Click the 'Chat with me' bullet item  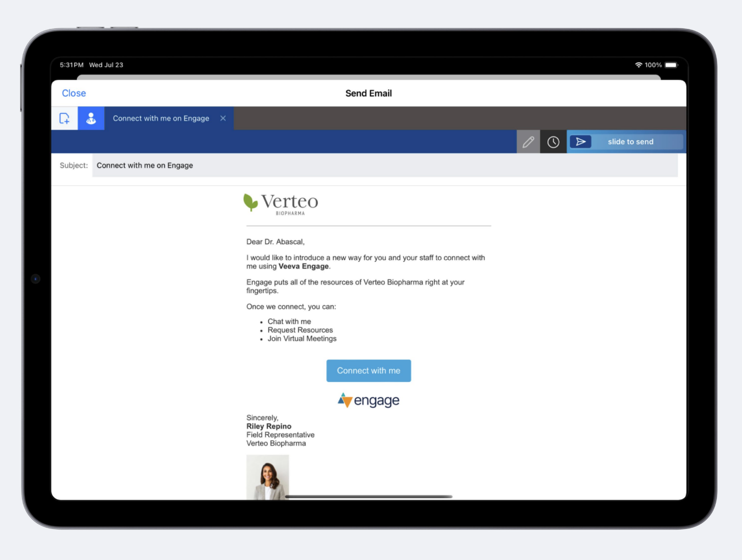click(x=289, y=322)
